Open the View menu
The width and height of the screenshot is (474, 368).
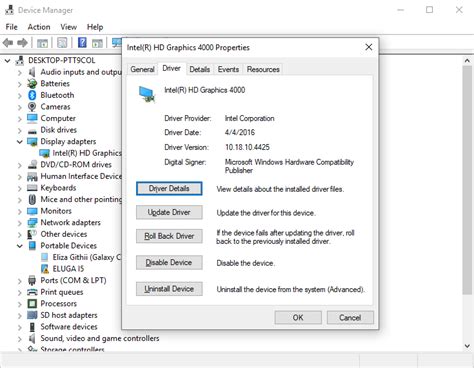[69, 27]
